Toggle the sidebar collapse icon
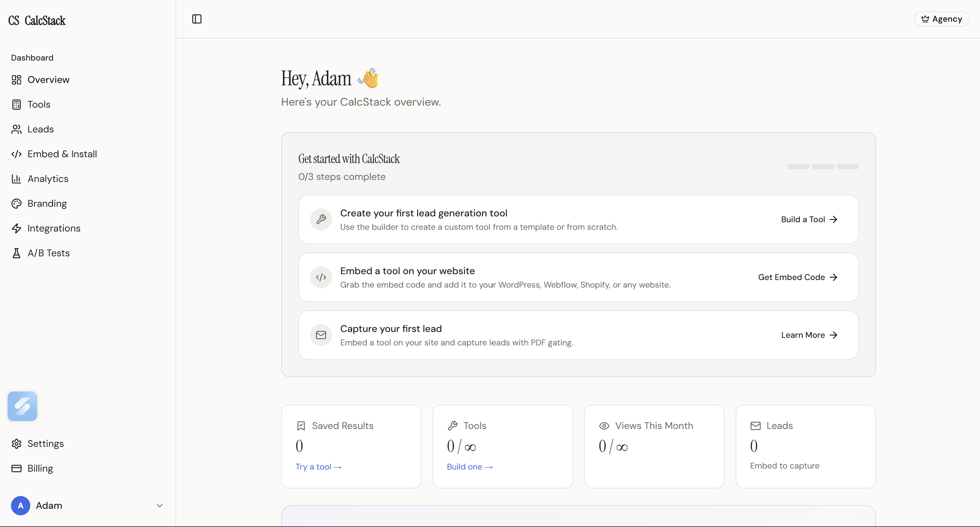The image size is (980, 527). [197, 19]
